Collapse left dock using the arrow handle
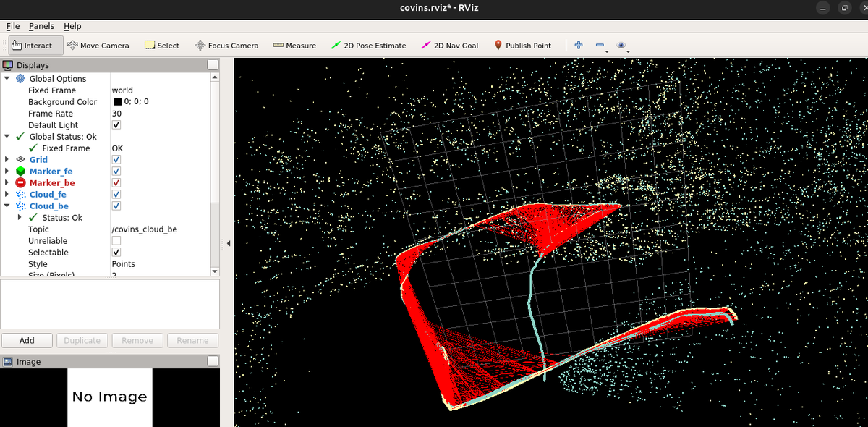 point(229,243)
